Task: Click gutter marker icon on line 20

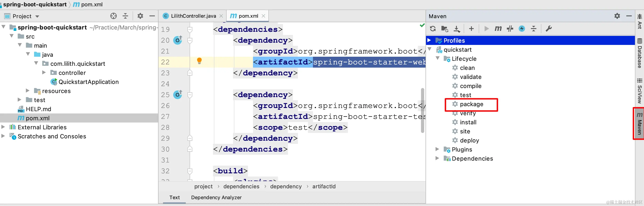Action: pyautogui.click(x=178, y=40)
